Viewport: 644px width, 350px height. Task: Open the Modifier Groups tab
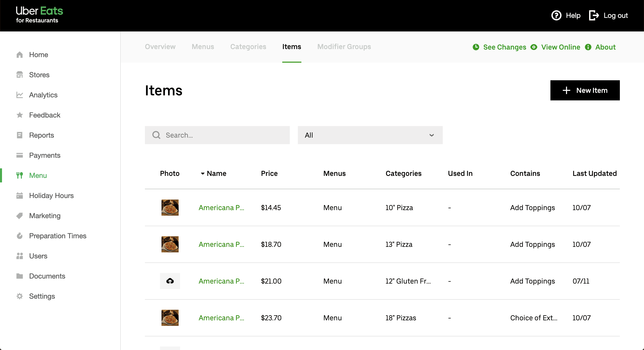[x=344, y=47]
